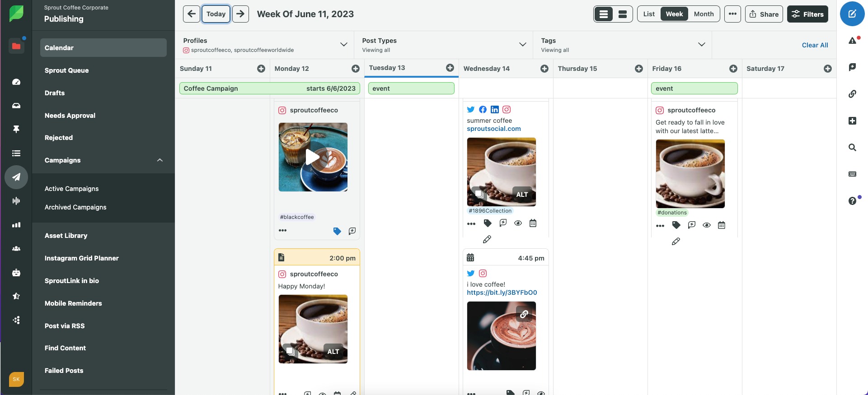Switch to Month view tab
This screenshot has height=395, width=868.
[x=704, y=14]
